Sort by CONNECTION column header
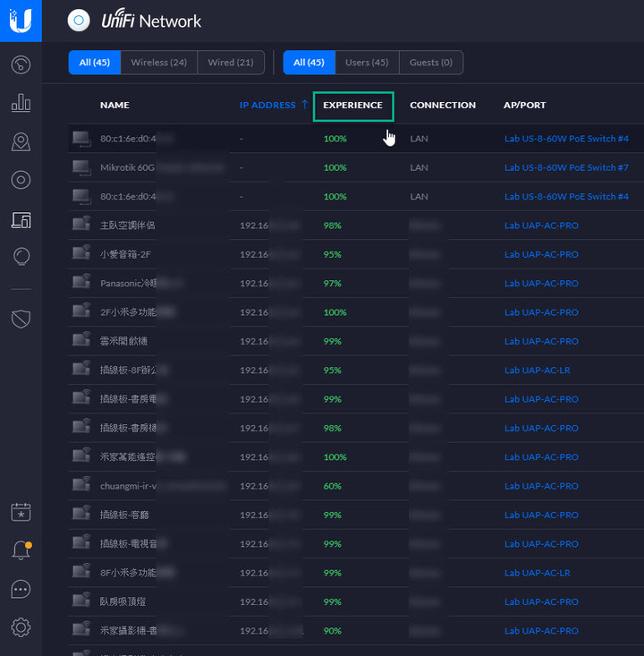Screen dimensions: 644x656 (443, 105)
